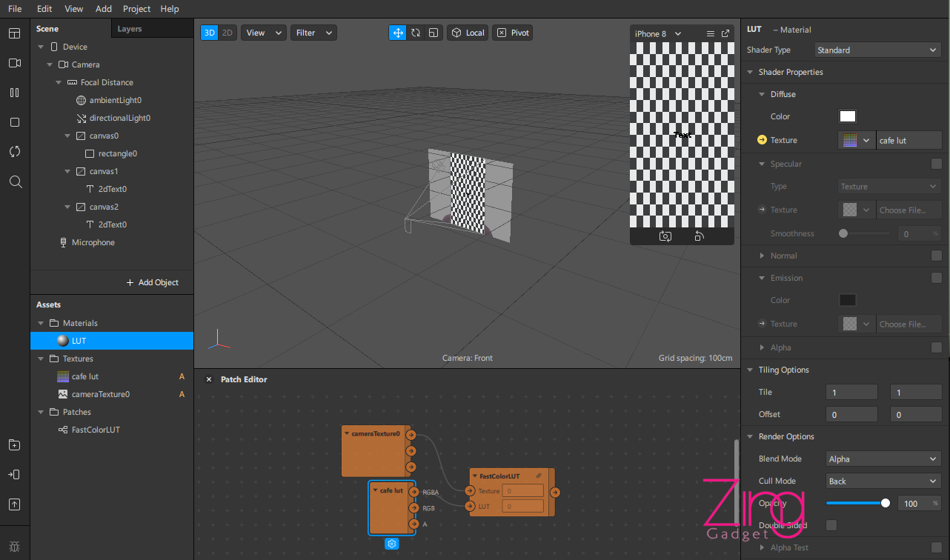The width and height of the screenshot is (950, 560).
Task: Click the RGBA output port of cafe lut
Action: [413, 492]
